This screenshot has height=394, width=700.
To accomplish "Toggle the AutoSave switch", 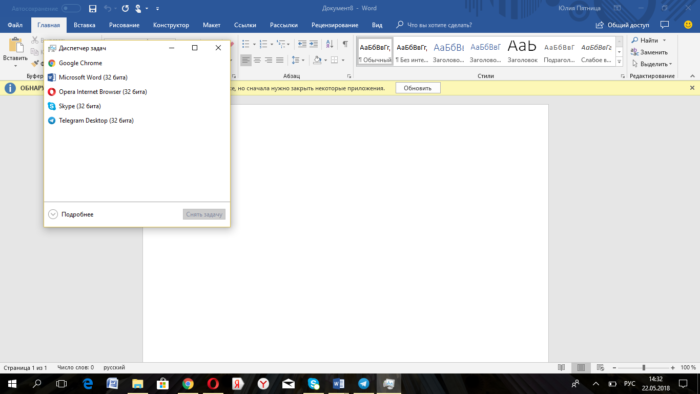I will (x=71, y=8).
